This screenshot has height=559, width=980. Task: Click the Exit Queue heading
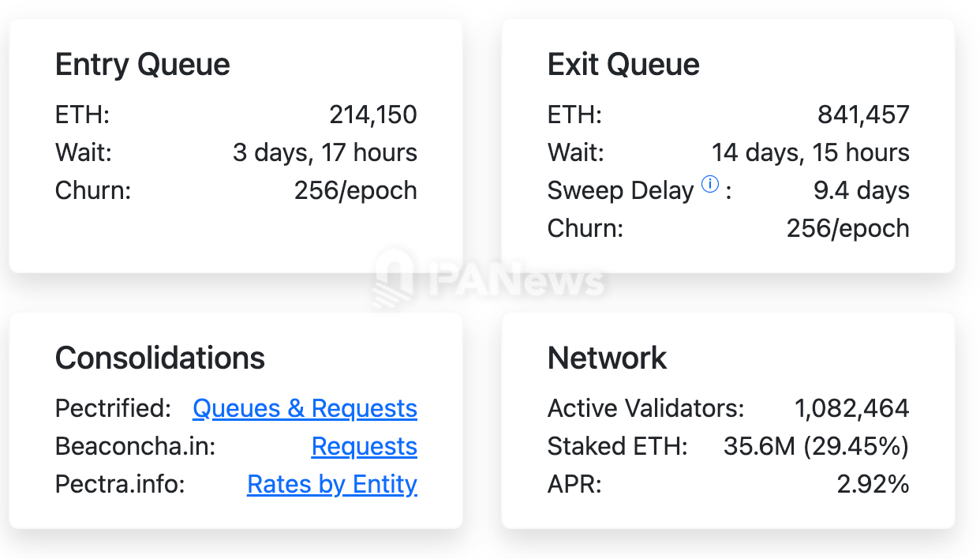(x=623, y=64)
